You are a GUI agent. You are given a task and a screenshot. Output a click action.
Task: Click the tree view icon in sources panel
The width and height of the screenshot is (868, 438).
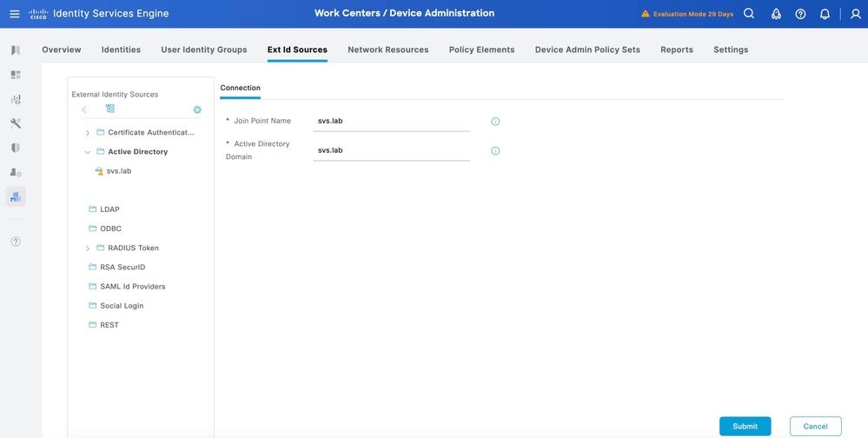[x=110, y=109]
